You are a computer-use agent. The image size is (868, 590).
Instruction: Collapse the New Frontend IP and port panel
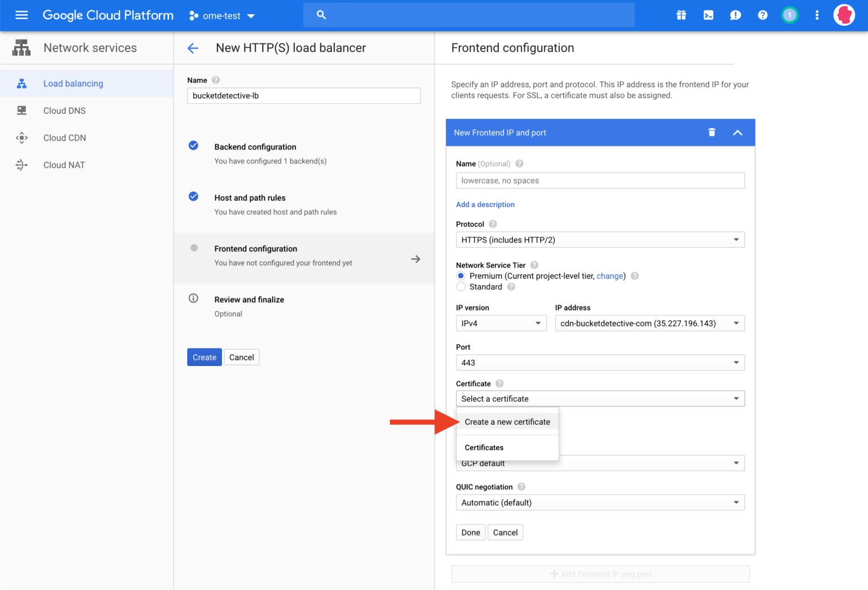click(737, 133)
